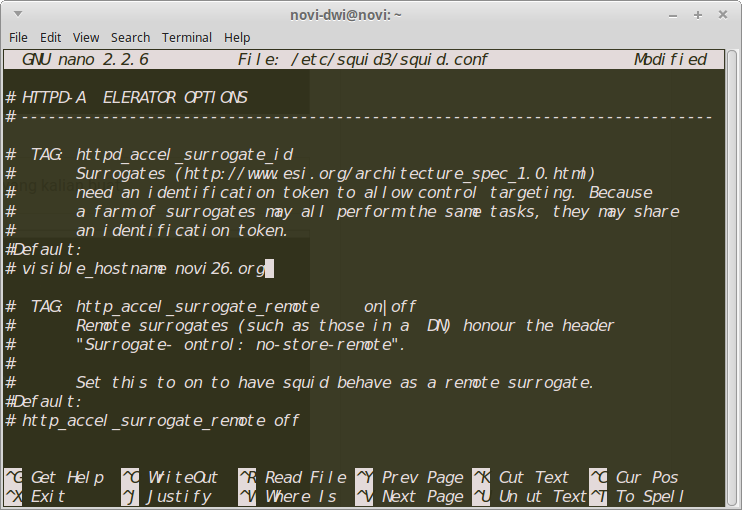Click the 'Read File' shortcut label

click(306, 477)
